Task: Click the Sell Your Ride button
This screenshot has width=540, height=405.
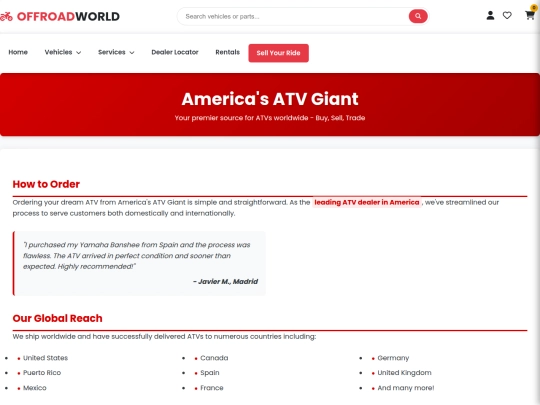Action: click(278, 53)
